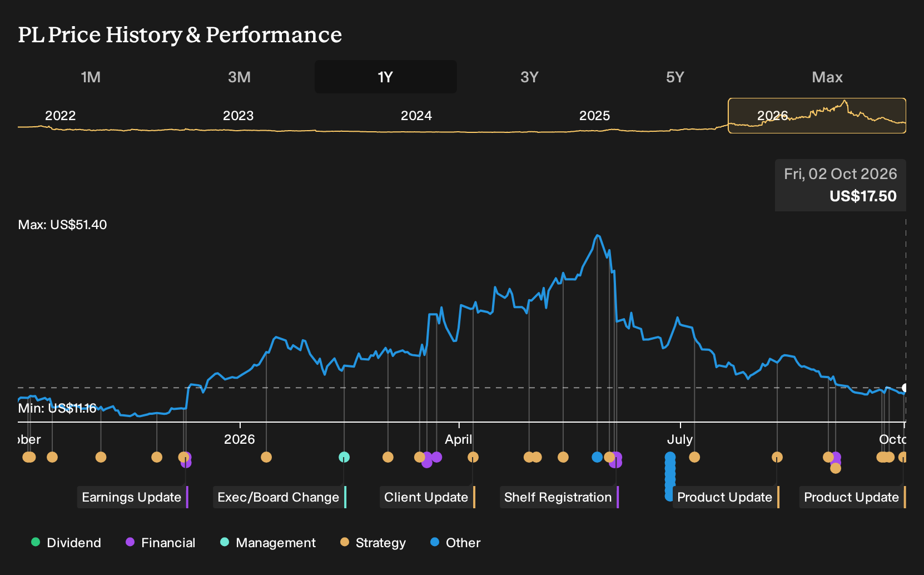Toggle the Other legend item
This screenshot has height=575, width=924.
455,543
